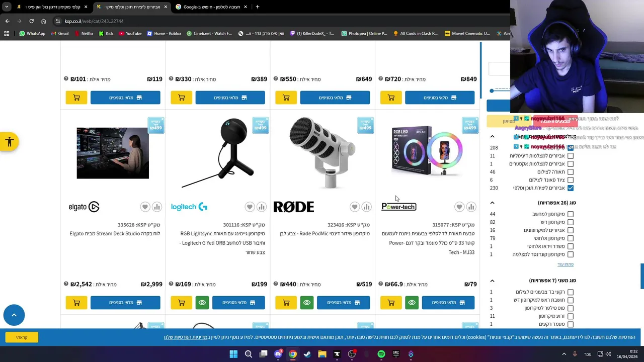Screen dimensions: 644x362
Task: Check the פופ פילטר למיקרופון filter
Action: tap(570, 308)
